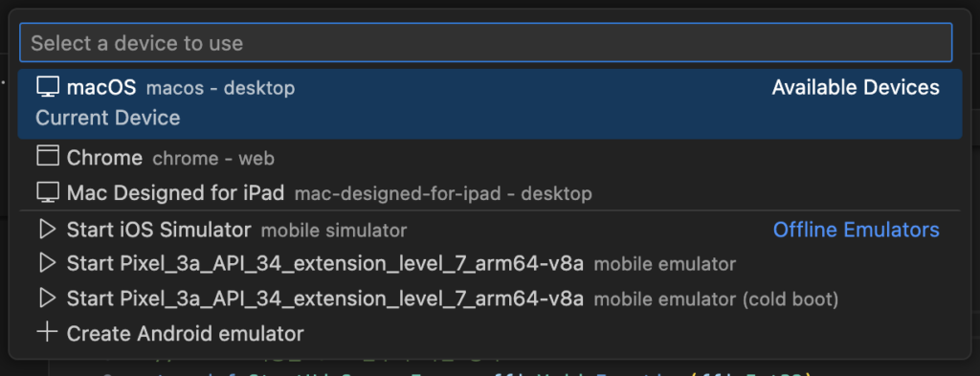Click the Current Device subtitle text
The height and width of the screenshot is (376, 980).
coord(108,118)
